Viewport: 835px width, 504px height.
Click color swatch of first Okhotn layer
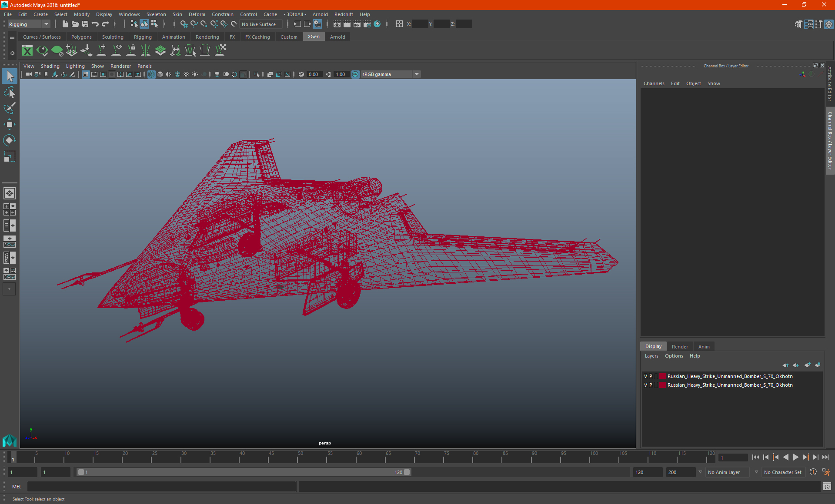(x=662, y=377)
